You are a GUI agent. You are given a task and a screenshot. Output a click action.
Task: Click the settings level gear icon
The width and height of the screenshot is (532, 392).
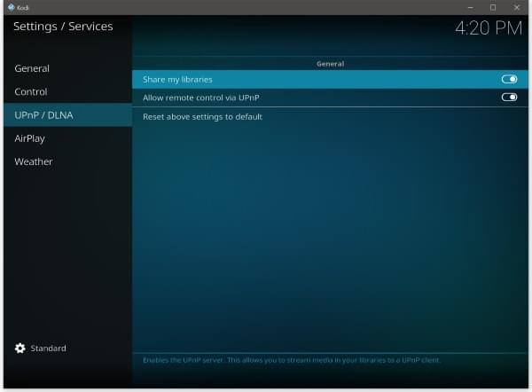tap(20, 349)
